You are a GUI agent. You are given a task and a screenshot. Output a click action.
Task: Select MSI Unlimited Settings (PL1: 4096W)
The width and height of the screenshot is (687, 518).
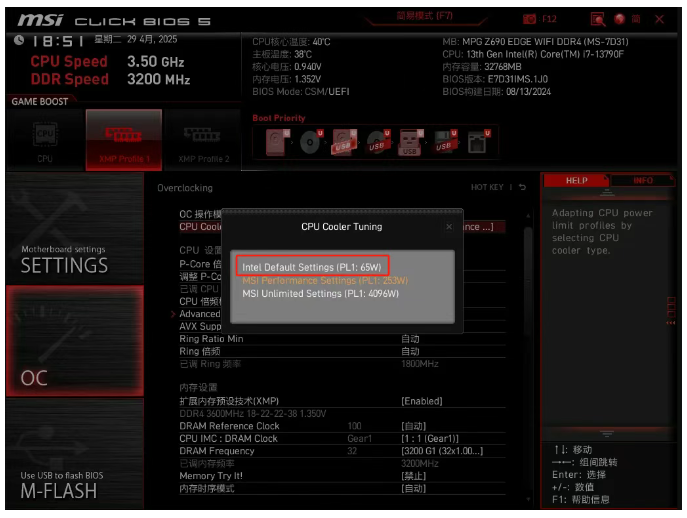pyautogui.click(x=320, y=294)
